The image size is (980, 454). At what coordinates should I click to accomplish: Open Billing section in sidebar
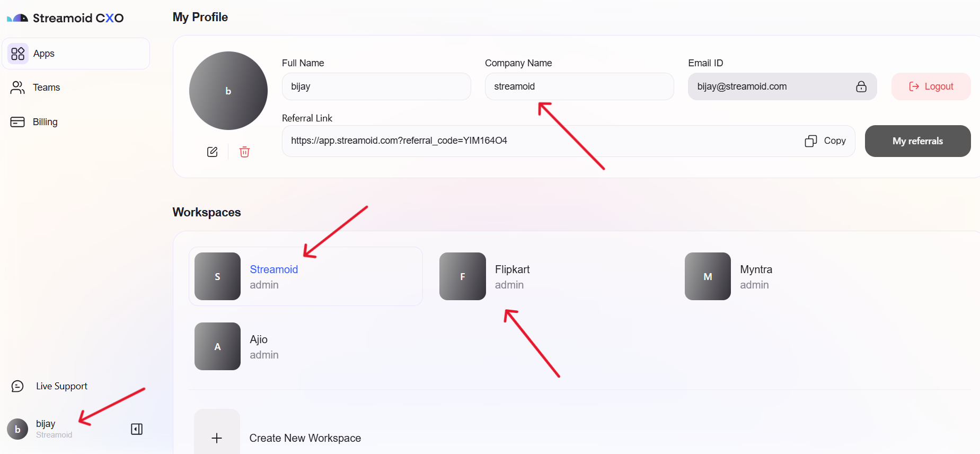tap(45, 122)
